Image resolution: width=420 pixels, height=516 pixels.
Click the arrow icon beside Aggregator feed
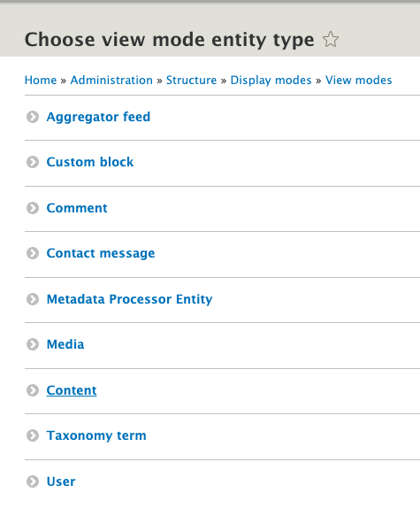tap(33, 117)
